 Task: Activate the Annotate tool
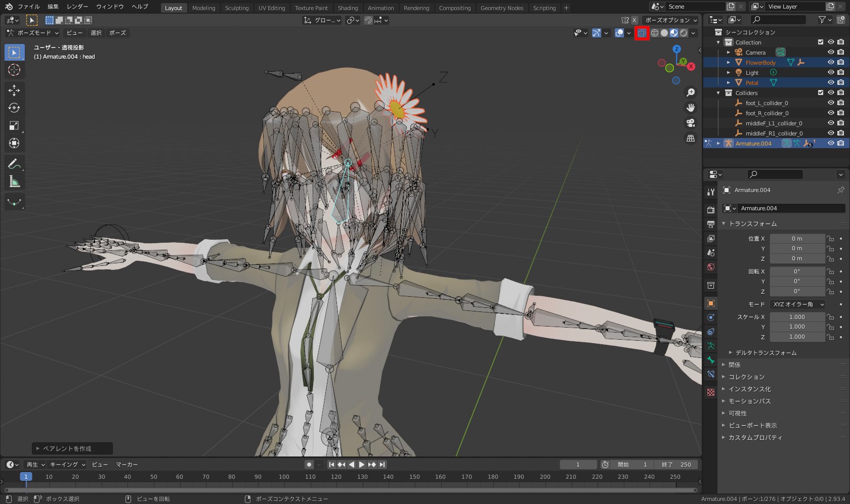pyautogui.click(x=14, y=163)
